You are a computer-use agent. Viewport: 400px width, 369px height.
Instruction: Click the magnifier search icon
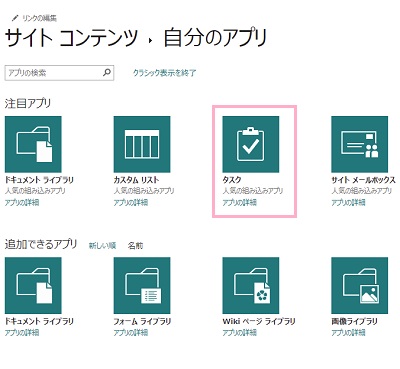click(107, 72)
